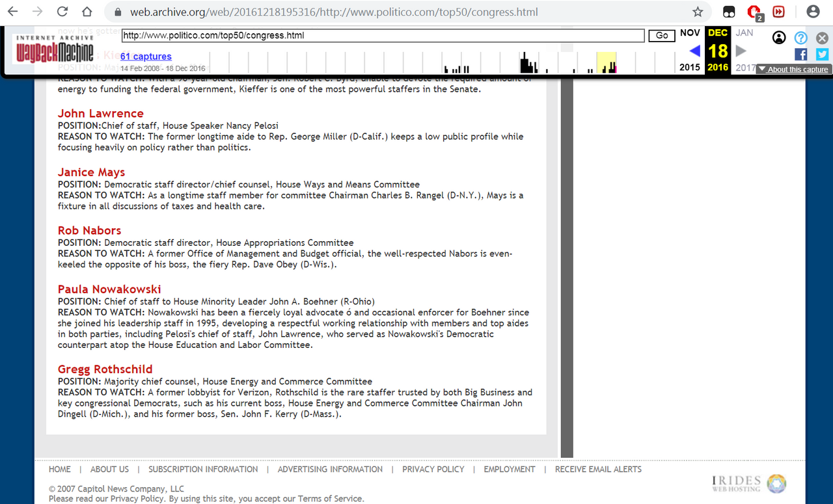833x504 pixels.
Task: Share capture on Twitter
Action: [x=822, y=55]
